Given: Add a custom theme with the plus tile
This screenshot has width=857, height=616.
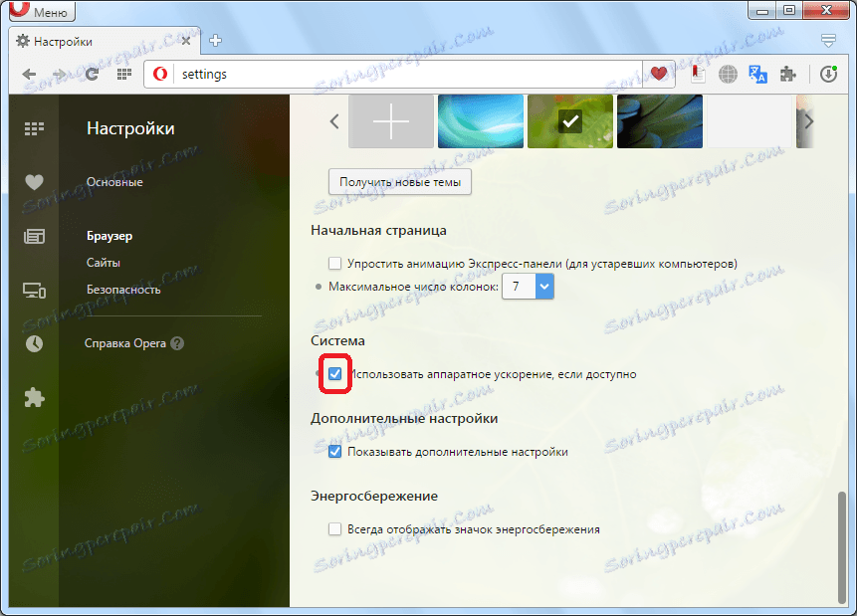Looking at the screenshot, I should [391, 121].
